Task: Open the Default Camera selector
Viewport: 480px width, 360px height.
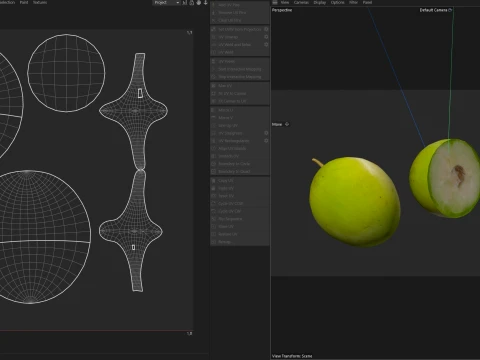Action: 436,10
